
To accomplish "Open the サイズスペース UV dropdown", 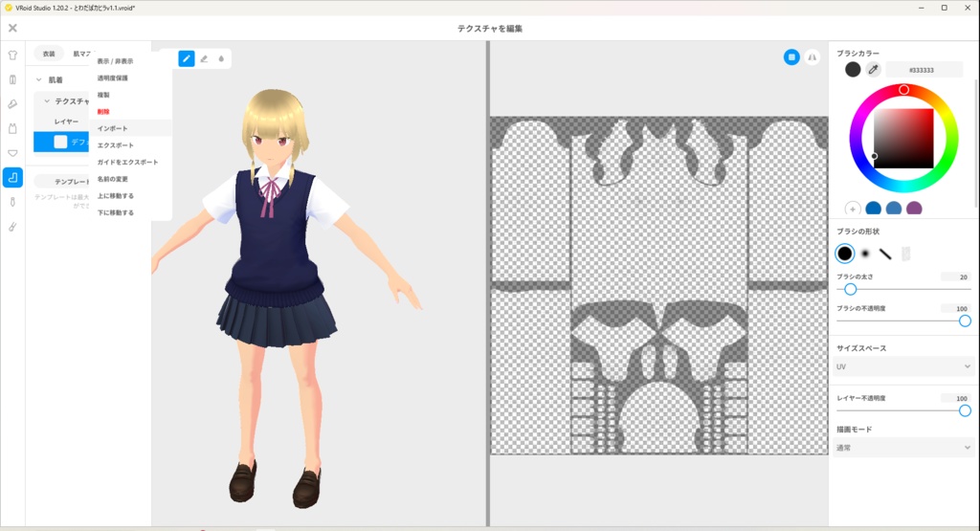I will (903, 366).
